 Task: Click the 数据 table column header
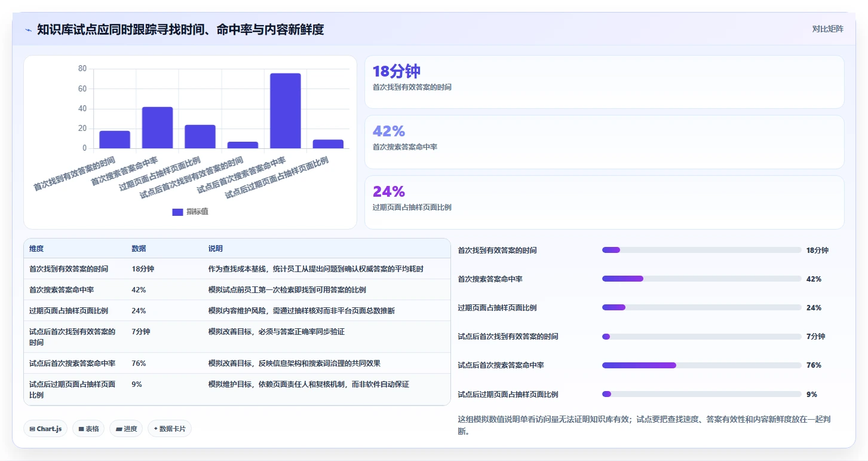[139, 249]
